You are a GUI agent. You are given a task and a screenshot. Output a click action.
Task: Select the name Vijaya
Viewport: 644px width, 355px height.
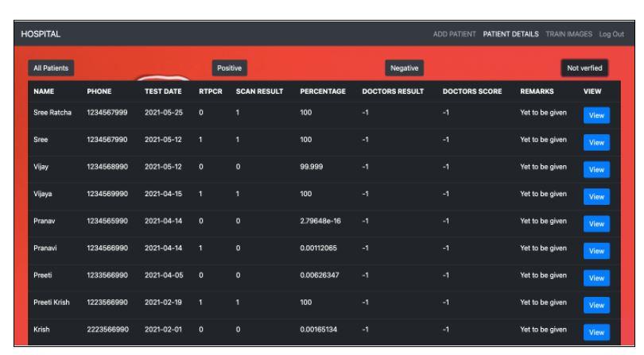point(43,194)
